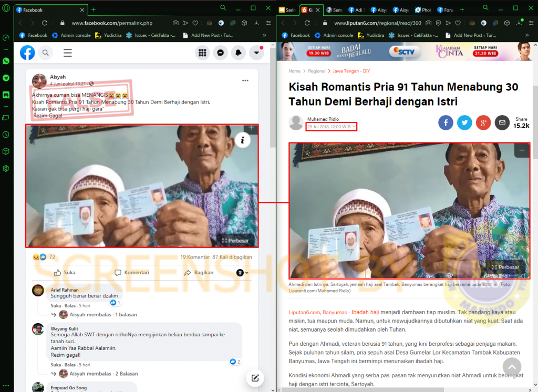Image resolution: width=538 pixels, height=392 pixels.
Task: Open post options three-dot menu
Action: coord(245,81)
